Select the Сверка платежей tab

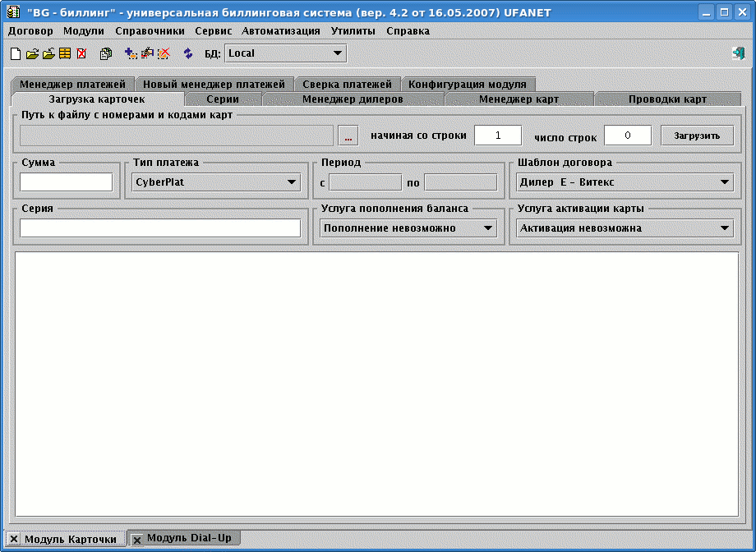pos(347,84)
